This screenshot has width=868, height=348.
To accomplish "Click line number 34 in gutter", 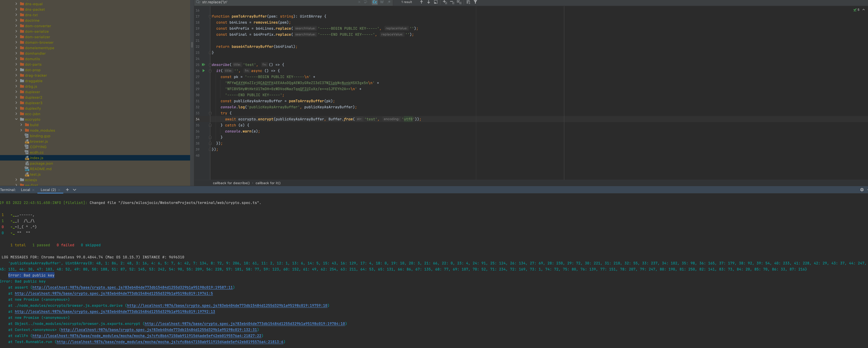I will point(197,119).
